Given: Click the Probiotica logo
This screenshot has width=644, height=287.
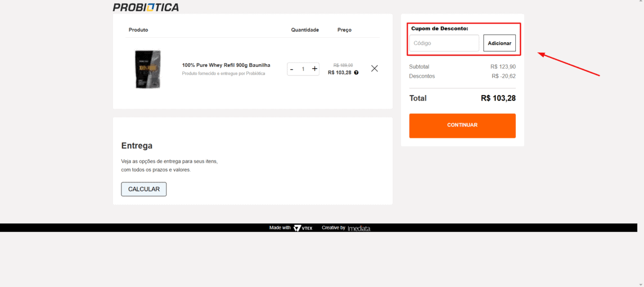Looking at the screenshot, I should 146,7.
